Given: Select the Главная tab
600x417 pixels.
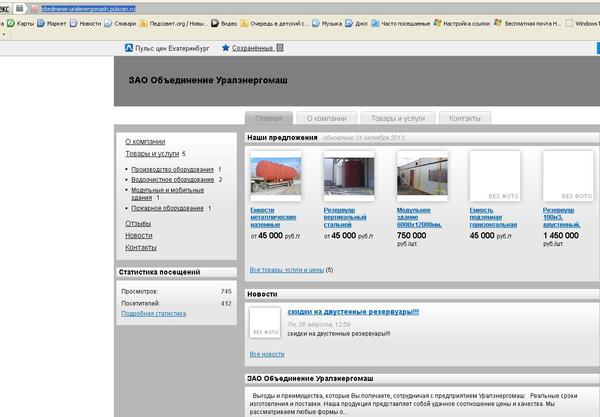Looking at the screenshot, I should (269, 118).
